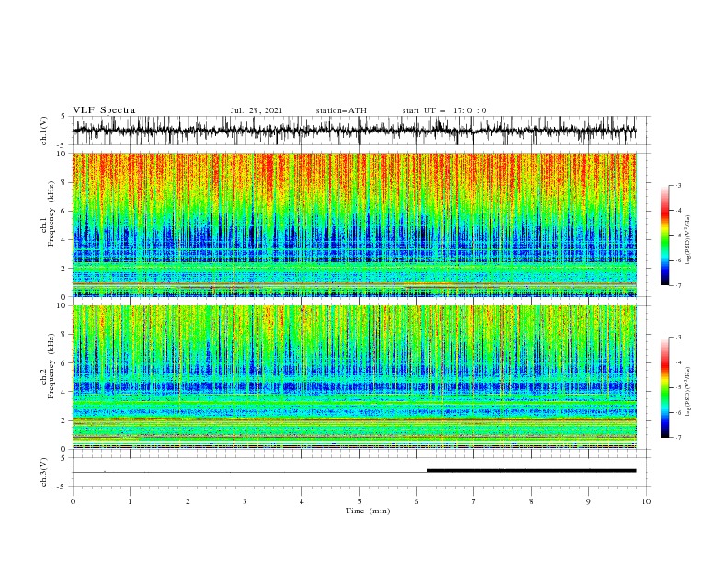Click the ch.1 waveform trace

(354, 131)
